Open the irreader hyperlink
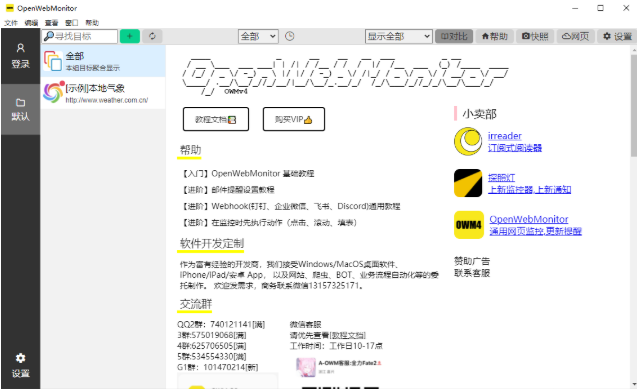The image size is (637, 389). 505,136
